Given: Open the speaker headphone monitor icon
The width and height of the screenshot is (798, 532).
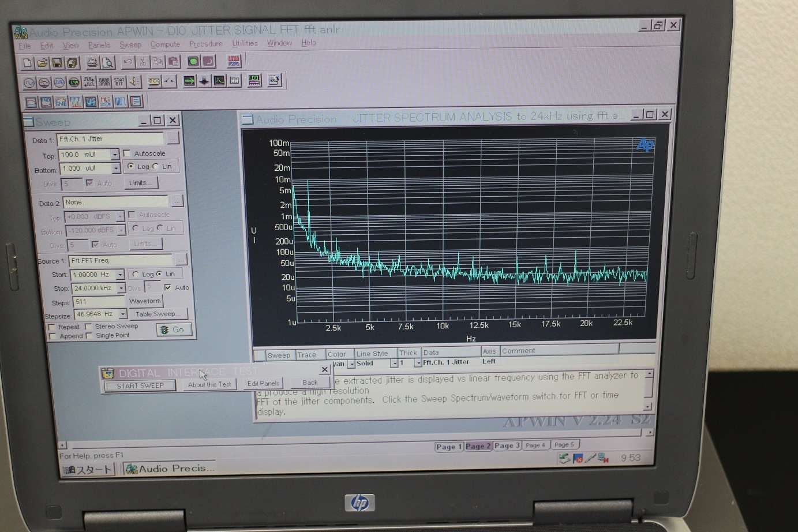Looking at the screenshot, I should [134, 82].
